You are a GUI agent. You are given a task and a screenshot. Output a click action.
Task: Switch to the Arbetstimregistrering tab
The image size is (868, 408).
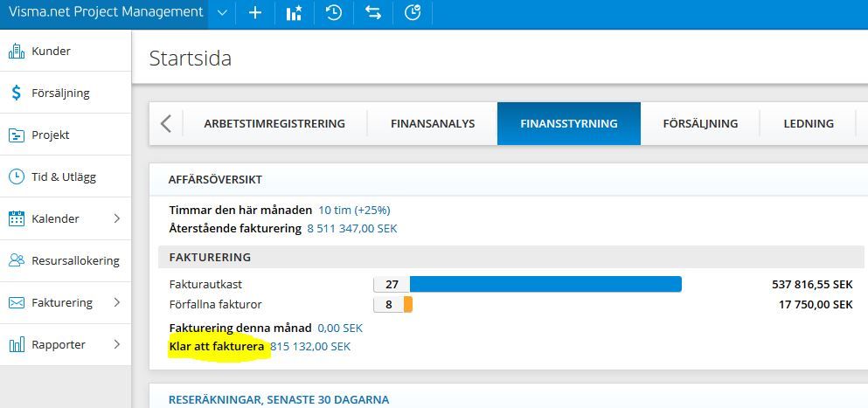(274, 124)
